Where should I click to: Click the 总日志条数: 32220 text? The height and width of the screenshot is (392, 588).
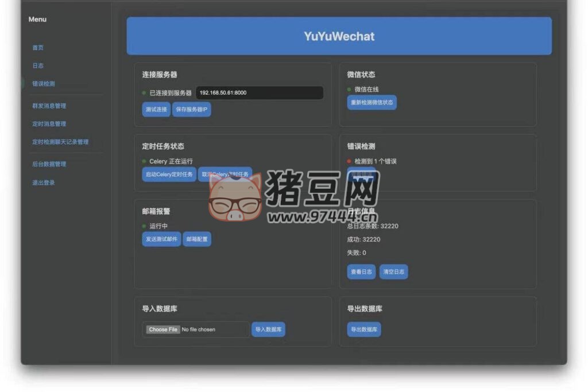pyautogui.click(x=373, y=226)
